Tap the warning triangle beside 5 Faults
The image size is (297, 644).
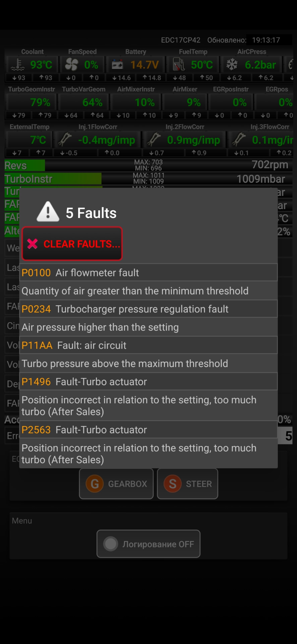click(48, 212)
